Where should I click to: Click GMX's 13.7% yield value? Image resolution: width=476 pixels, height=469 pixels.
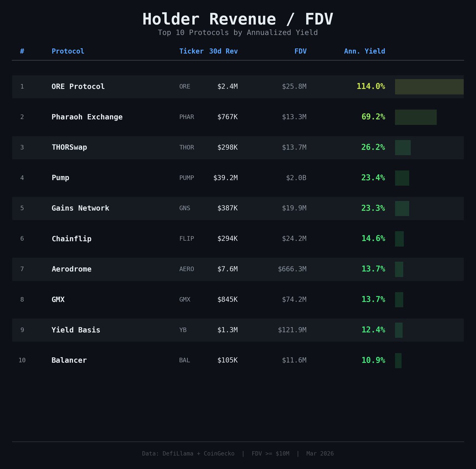point(373,300)
